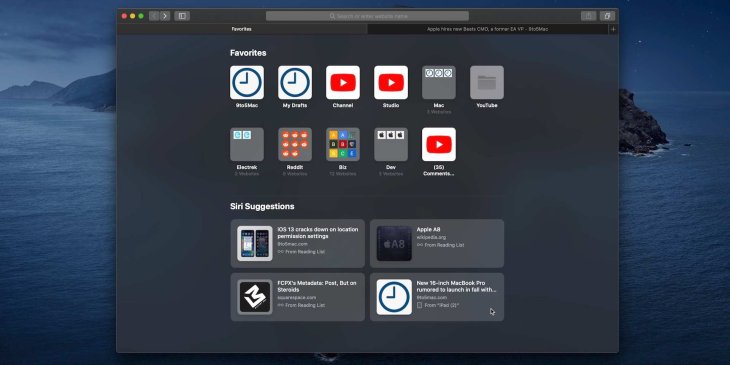The width and height of the screenshot is (730, 365).
Task: Open the Mac favorites folder
Action: (x=439, y=82)
